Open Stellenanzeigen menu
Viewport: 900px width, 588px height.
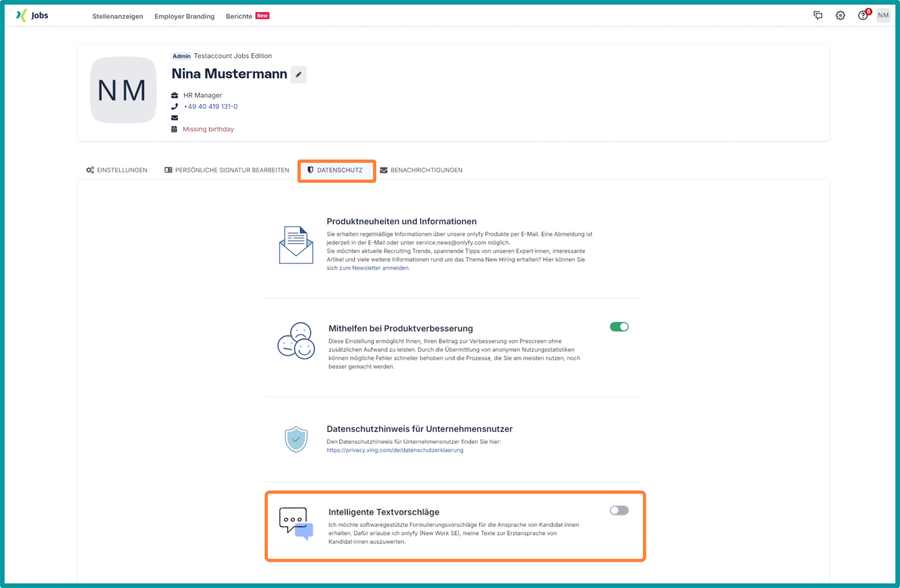(x=118, y=16)
